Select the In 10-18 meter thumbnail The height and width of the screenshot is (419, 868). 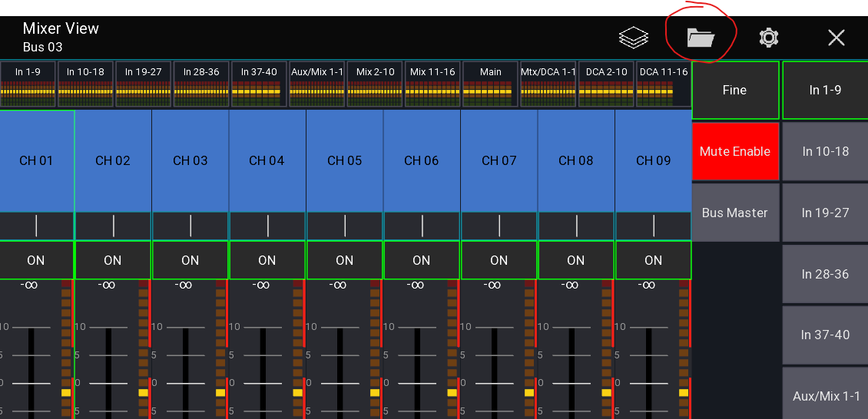86,84
